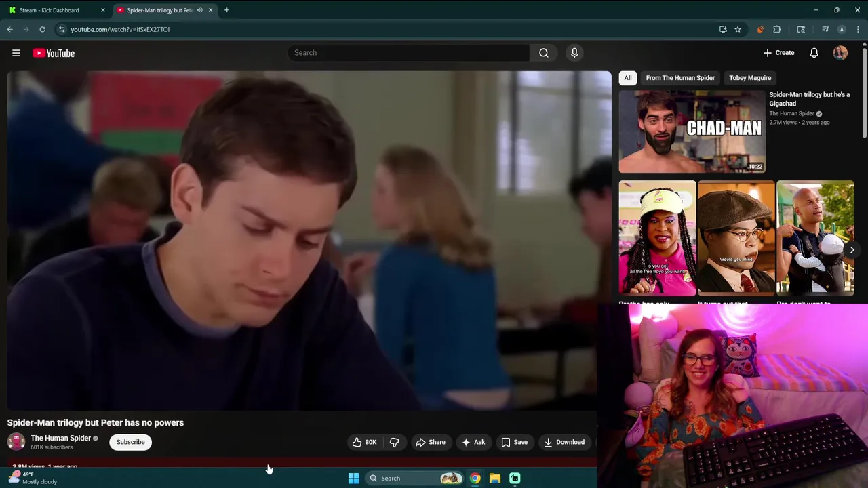Open the Kick app on the taskbar
868x488 pixels.
click(x=515, y=478)
